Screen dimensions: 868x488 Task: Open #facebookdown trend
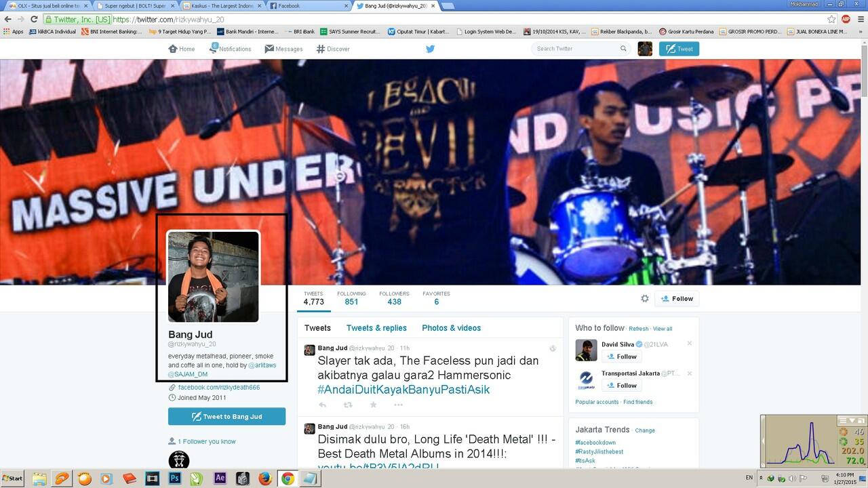coord(595,443)
